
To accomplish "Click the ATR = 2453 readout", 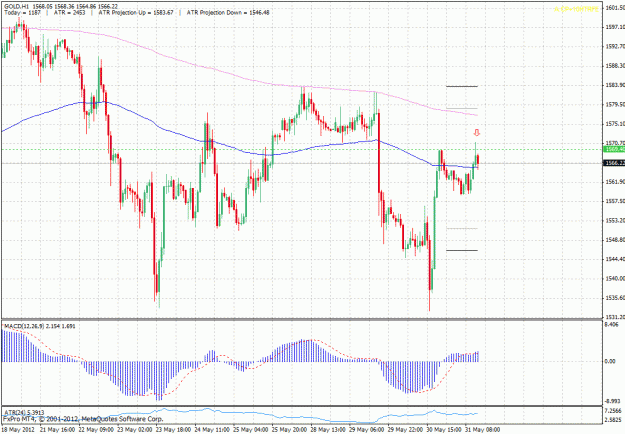I will click(69, 13).
